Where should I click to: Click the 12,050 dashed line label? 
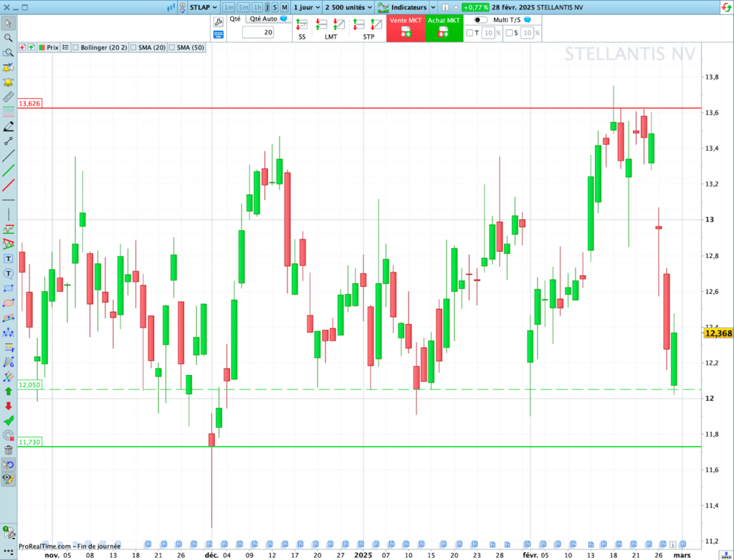29,385
